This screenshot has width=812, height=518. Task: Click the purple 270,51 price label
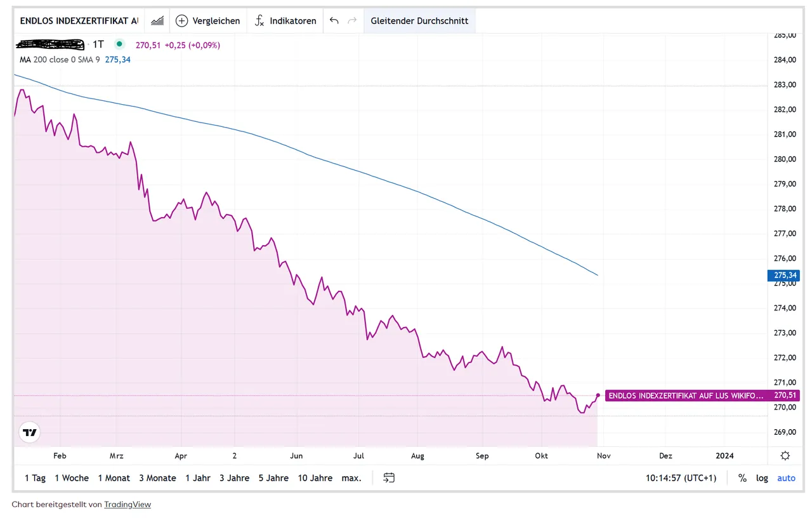785,395
